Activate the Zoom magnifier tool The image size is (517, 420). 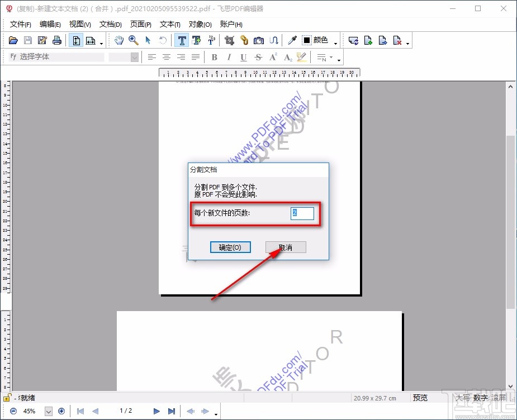point(134,40)
